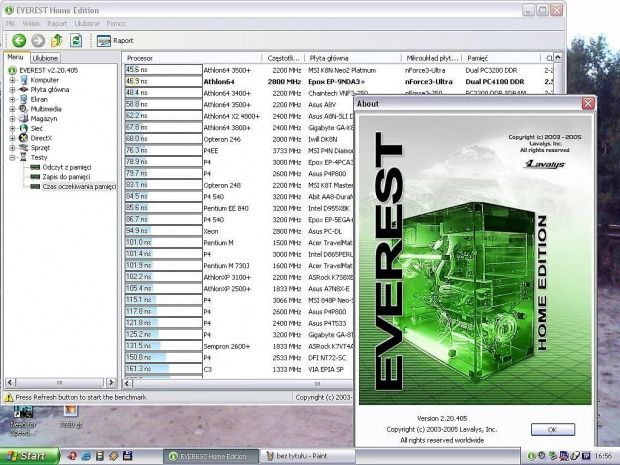Viewport: 620px width, 465px height.
Task: Click OK in the About dialog
Action: pos(552,428)
